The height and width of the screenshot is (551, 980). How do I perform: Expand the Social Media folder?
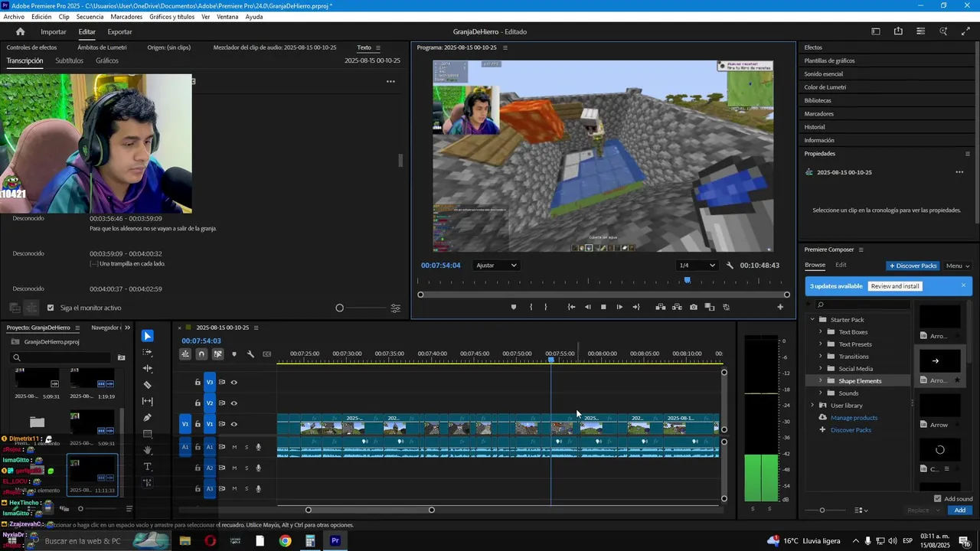821,369
